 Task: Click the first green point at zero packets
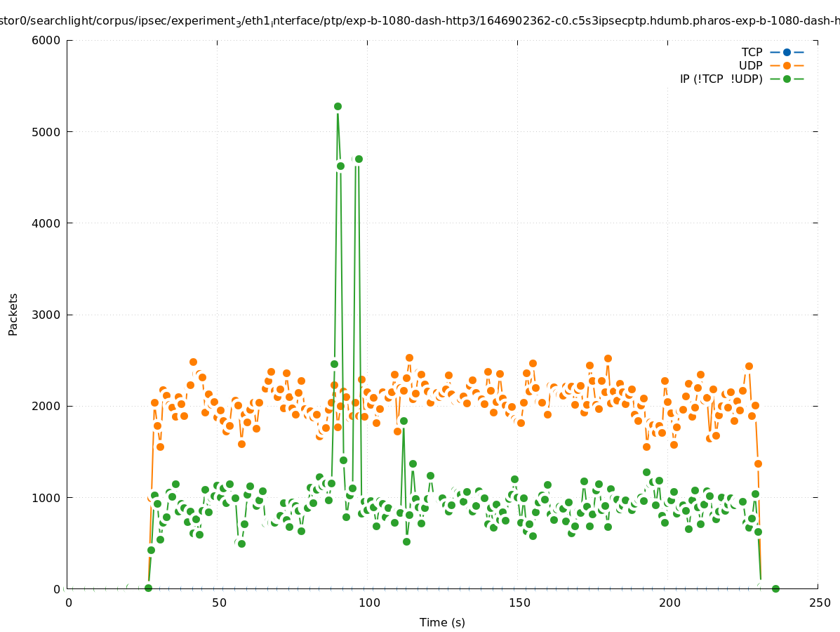148,588
